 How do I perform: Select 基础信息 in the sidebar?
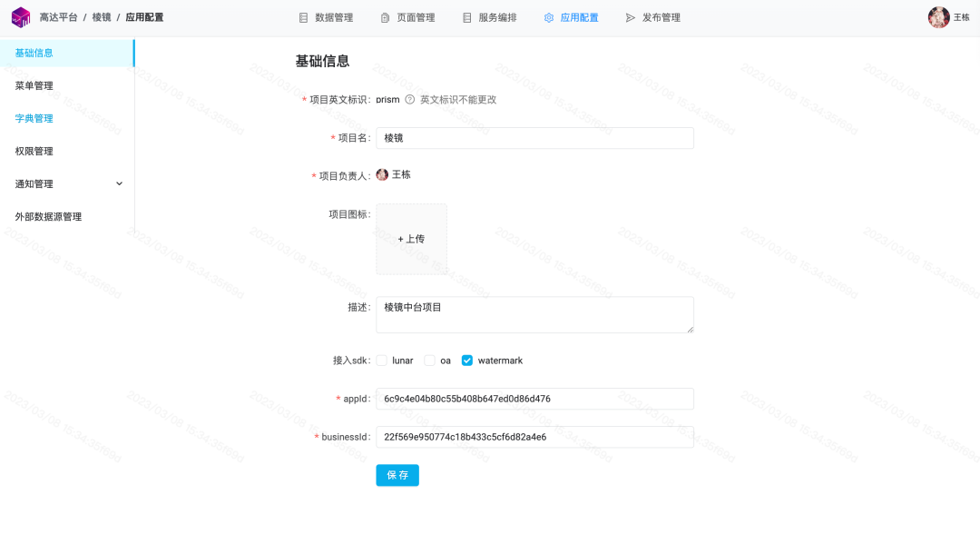(67, 54)
